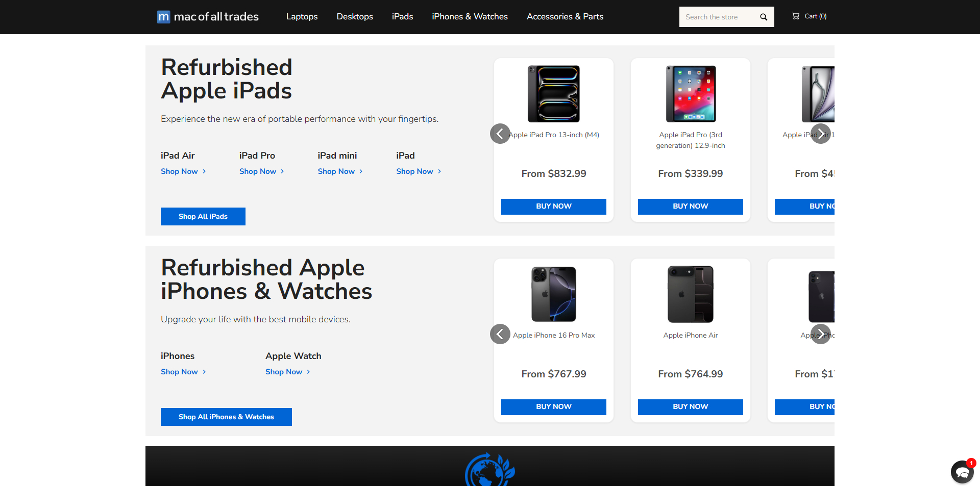
Task: Open the iPhones & Watches menu
Action: point(470,16)
